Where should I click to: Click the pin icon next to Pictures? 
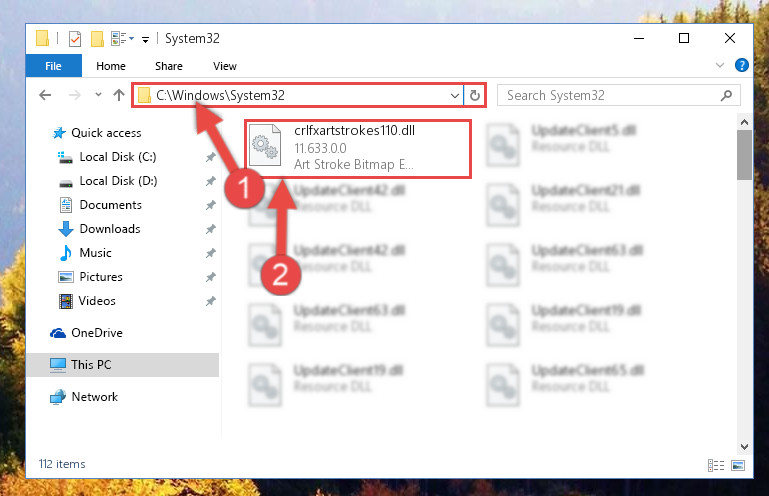click(210, 277)
